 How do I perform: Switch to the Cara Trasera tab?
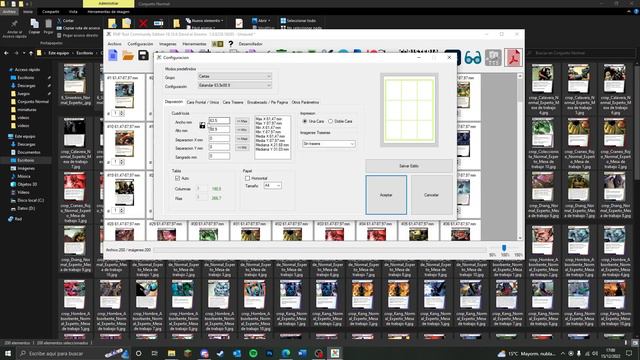(233, 102)
